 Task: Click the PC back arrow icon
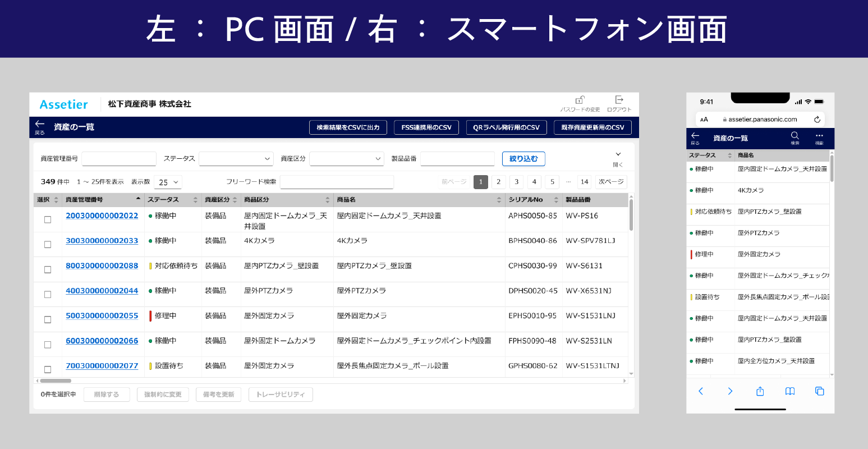tap(39, 125)
